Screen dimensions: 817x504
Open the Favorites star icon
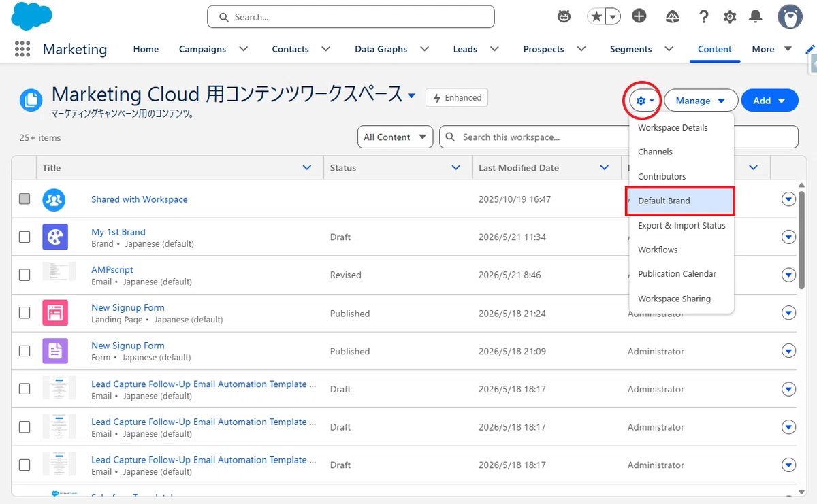(596, 16)
